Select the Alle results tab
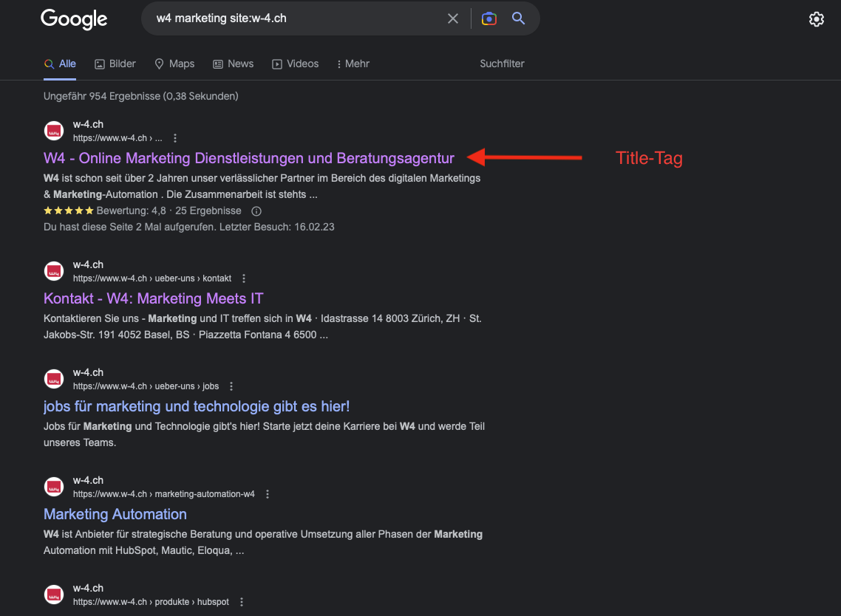Viewport: 841px width, 616px height. point(60,64)
